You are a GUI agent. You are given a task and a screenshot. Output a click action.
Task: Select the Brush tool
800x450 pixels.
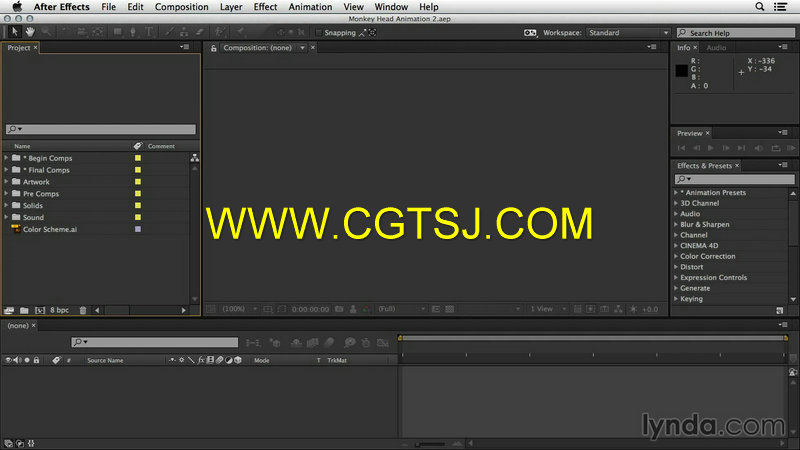pos(168,32)
